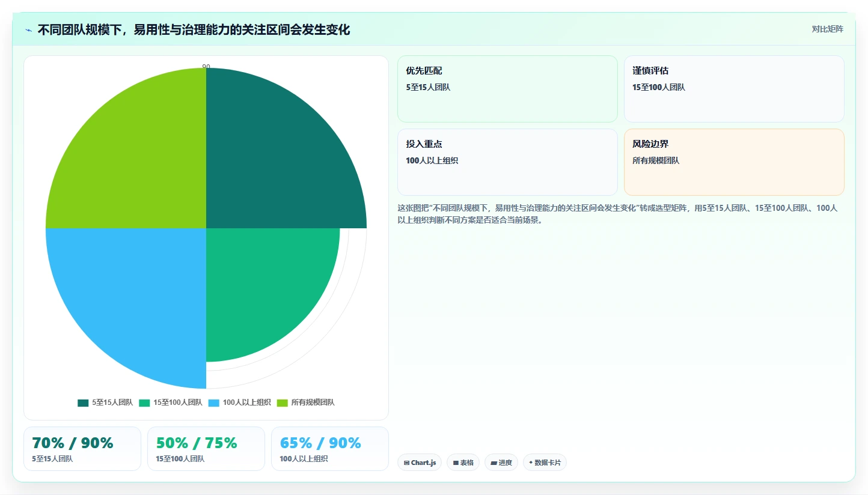
Task: Toggle the 5至15人团队 legend swatch
Action: point(83,402)
